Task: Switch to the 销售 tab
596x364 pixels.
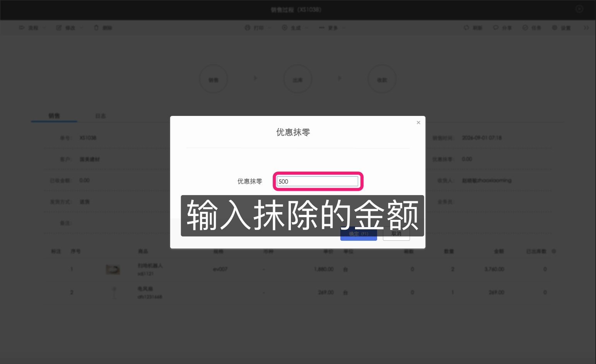Action: pyautogui.click(x=54, y=116)
